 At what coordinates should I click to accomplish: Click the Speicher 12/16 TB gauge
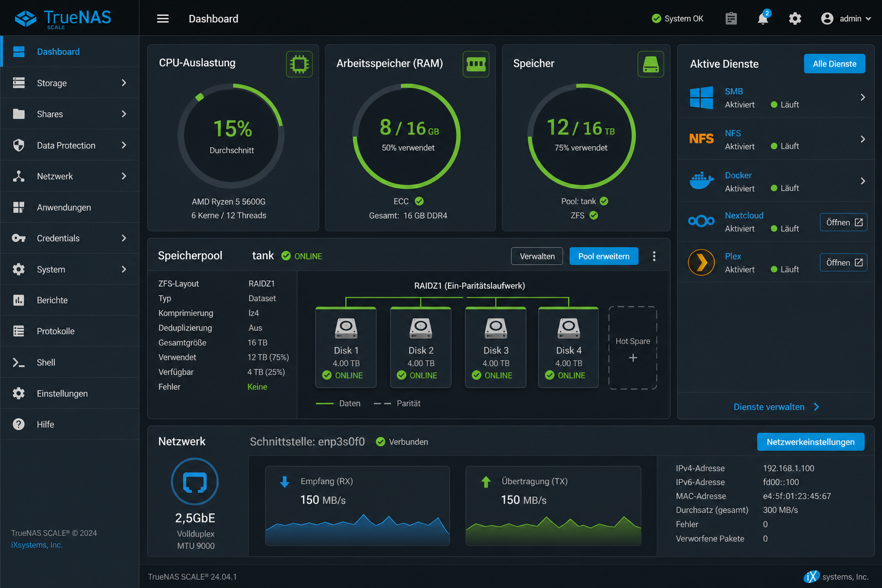pyautogui.click(x=582, y=136)
